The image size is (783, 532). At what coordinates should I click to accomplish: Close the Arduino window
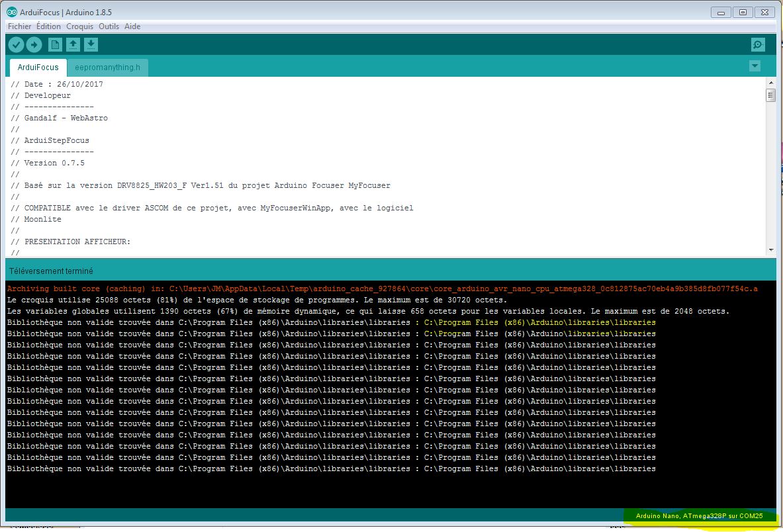point(764,13)
